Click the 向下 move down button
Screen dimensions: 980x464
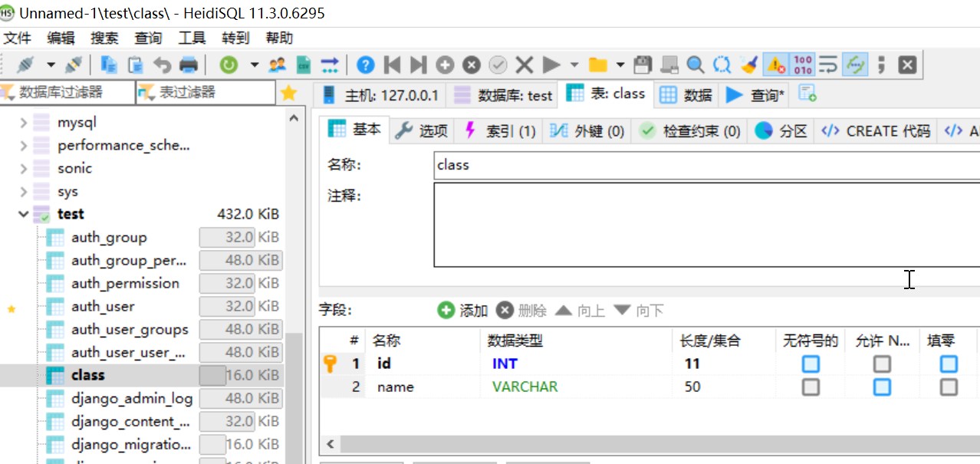639,310
